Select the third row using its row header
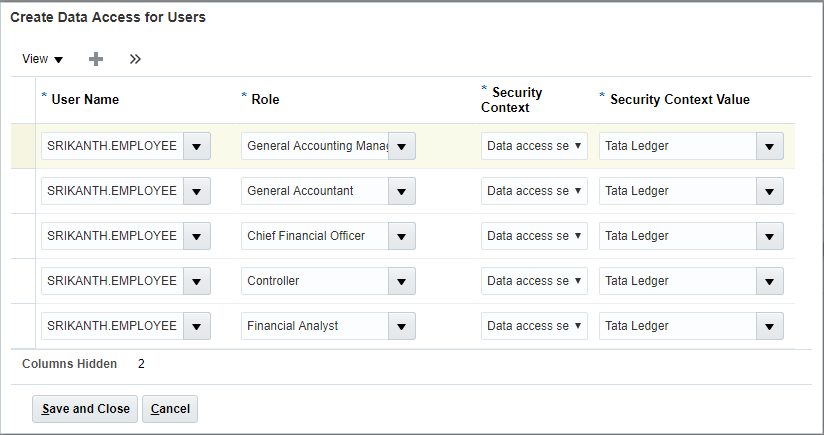 tap(22, 236)
